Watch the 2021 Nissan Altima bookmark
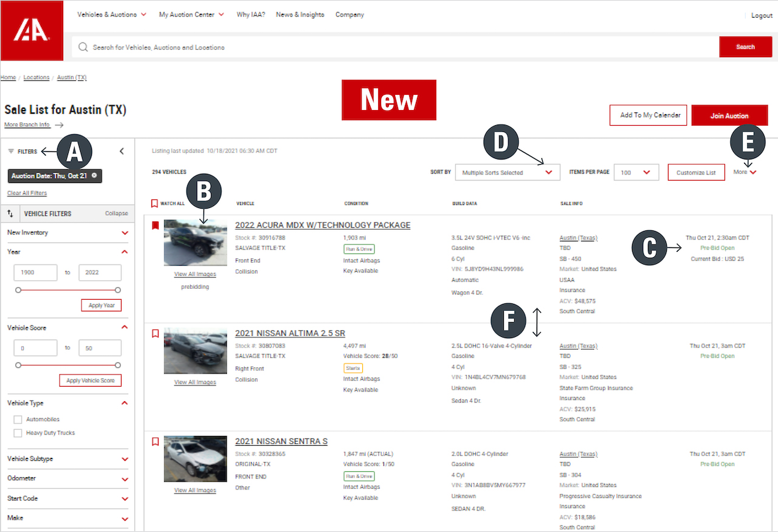The height and width of the screenshot is (532, 778). click(x=155, y=334)
